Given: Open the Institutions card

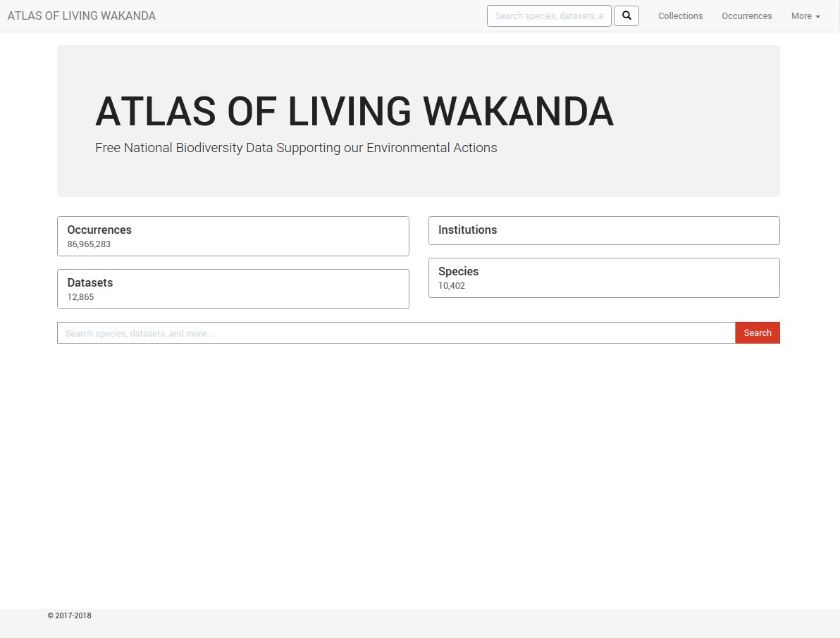Looking at the screenshot, I should (x=605, y=231).
